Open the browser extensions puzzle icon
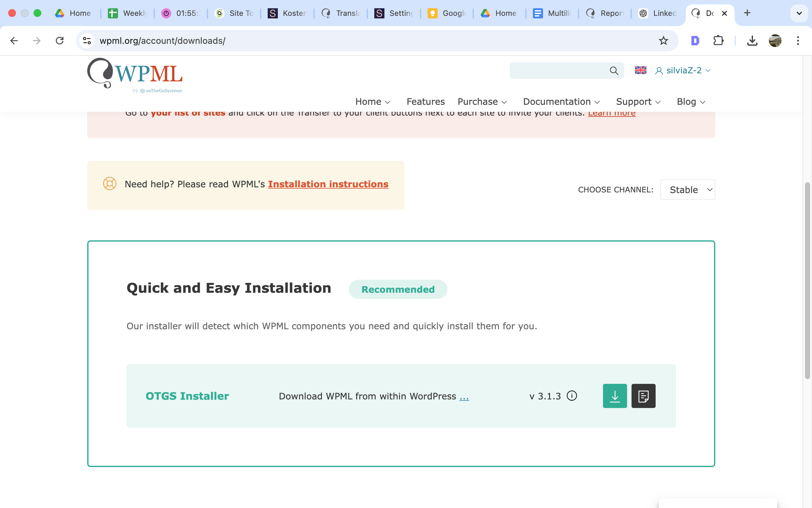Screen dimensions: 812x508 click(x=718, y=41)
